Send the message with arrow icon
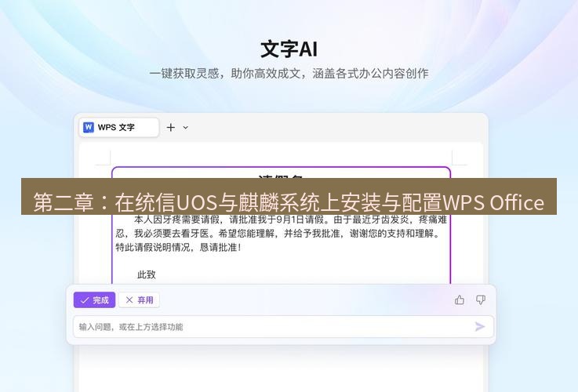Screen dimensions: 578x392 click(480, 327)
